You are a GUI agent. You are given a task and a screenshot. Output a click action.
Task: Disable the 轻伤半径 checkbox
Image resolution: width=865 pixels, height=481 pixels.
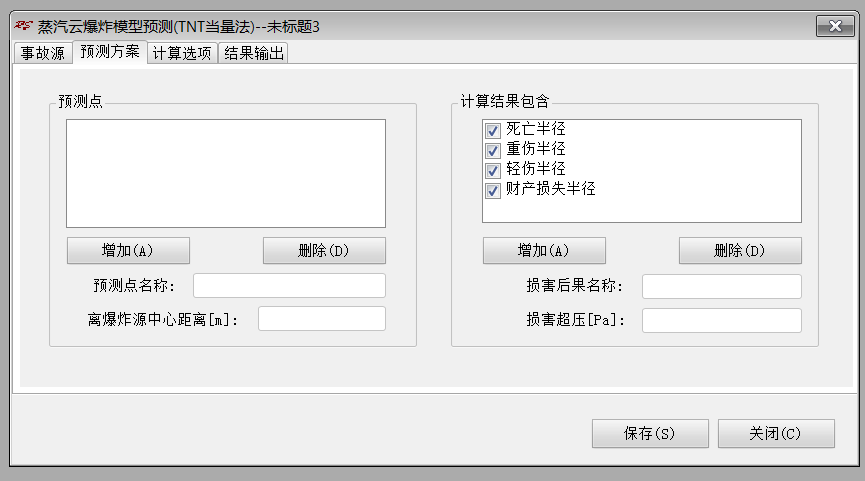click(492, 170)
